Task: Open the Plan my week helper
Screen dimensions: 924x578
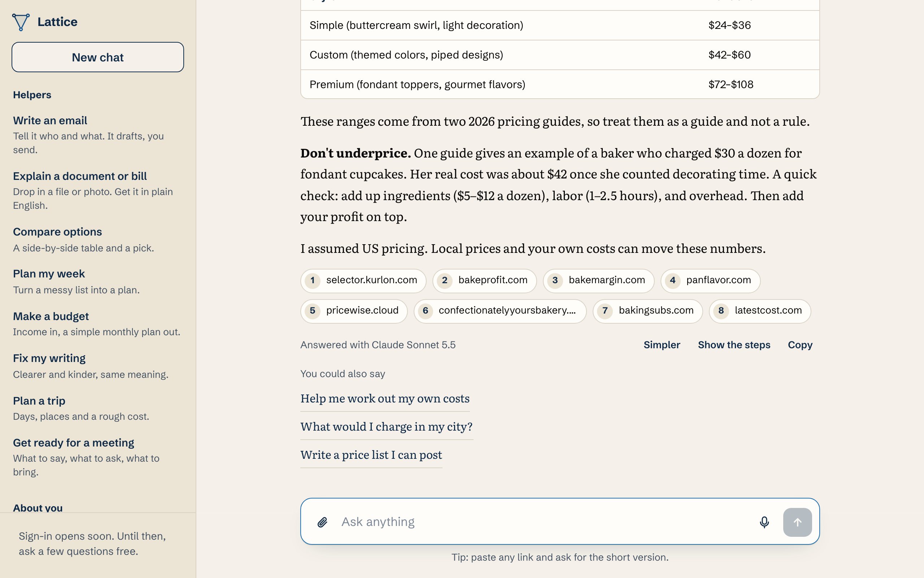Action: pos(98,282)
